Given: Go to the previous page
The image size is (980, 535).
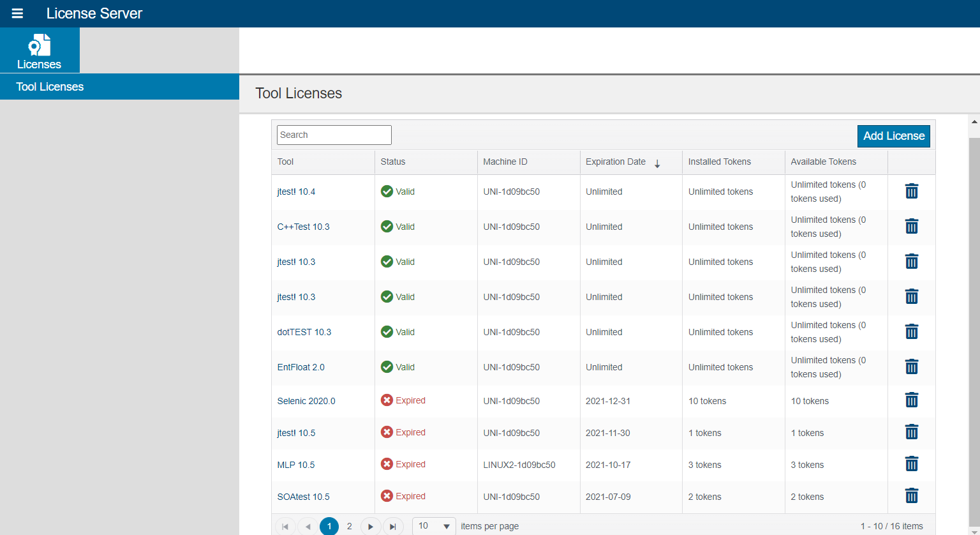Looking at the screenshot, I should tap(308, 527).
